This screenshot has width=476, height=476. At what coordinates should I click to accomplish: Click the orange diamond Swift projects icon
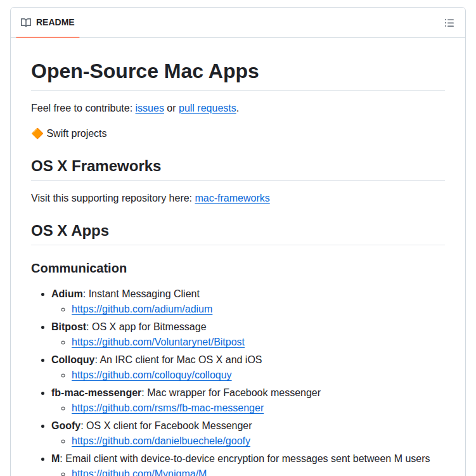pos(37,134)
